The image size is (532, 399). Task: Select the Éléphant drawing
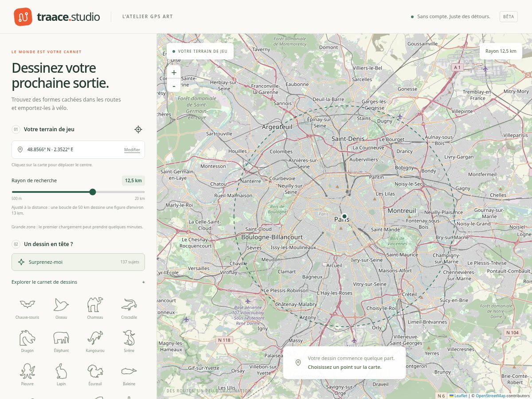coord(61,341)
